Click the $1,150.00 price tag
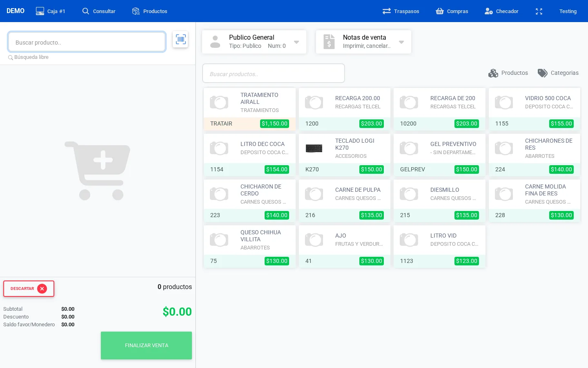Screen dimensions: 588x368 point(274,123)
